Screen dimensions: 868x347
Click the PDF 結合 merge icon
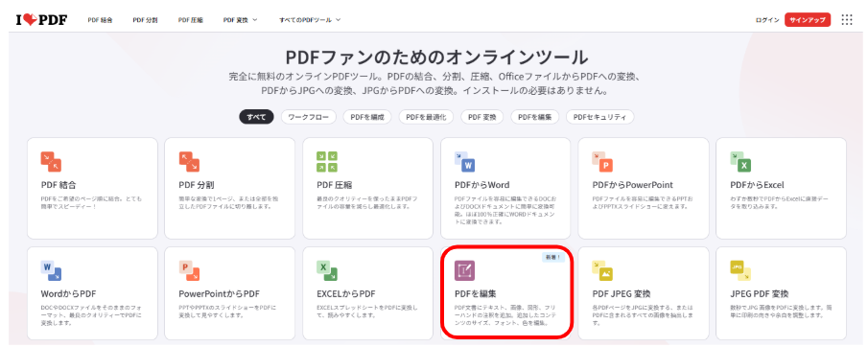coord(51,162)
